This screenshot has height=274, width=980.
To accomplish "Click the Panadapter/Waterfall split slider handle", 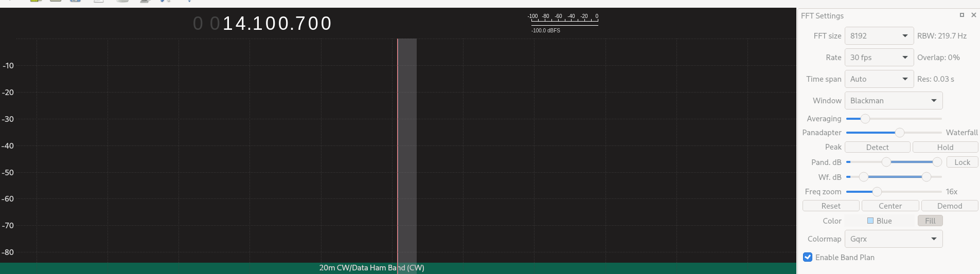I will (899, 133).
